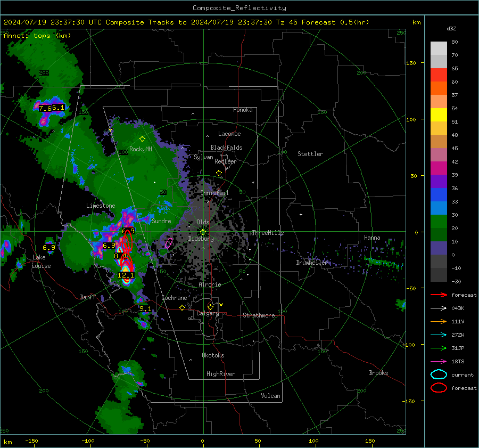Image resolution: width=479 pixels, height=448 pixels.
Task: Click the ThreeHills label
Action: point(268,233)
